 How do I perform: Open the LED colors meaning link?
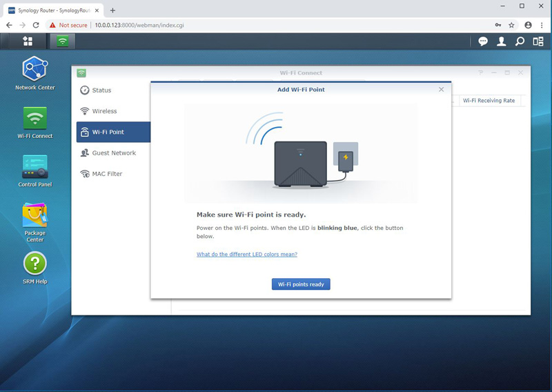pos(246,255)
